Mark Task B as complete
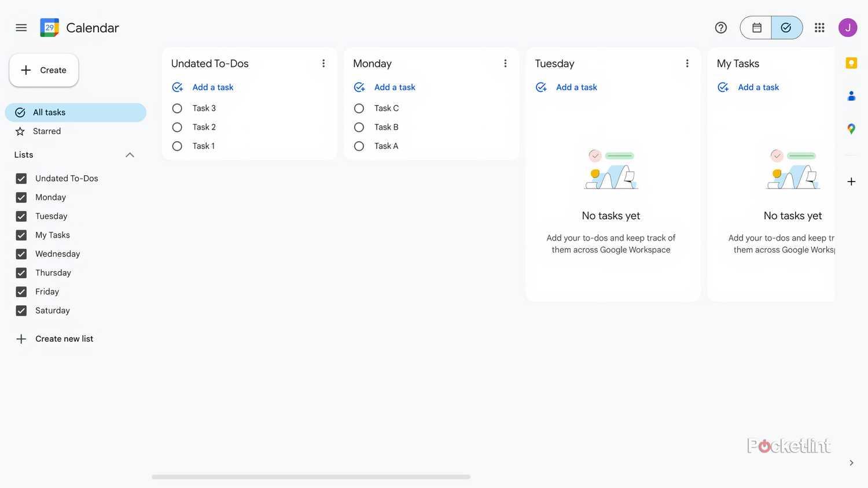The width and height of the screenshot is (868, 488). (359, 127)
